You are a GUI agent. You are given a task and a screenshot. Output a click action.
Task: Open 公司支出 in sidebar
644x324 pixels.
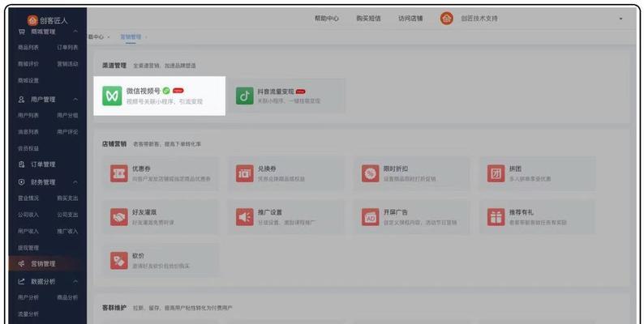67,215
